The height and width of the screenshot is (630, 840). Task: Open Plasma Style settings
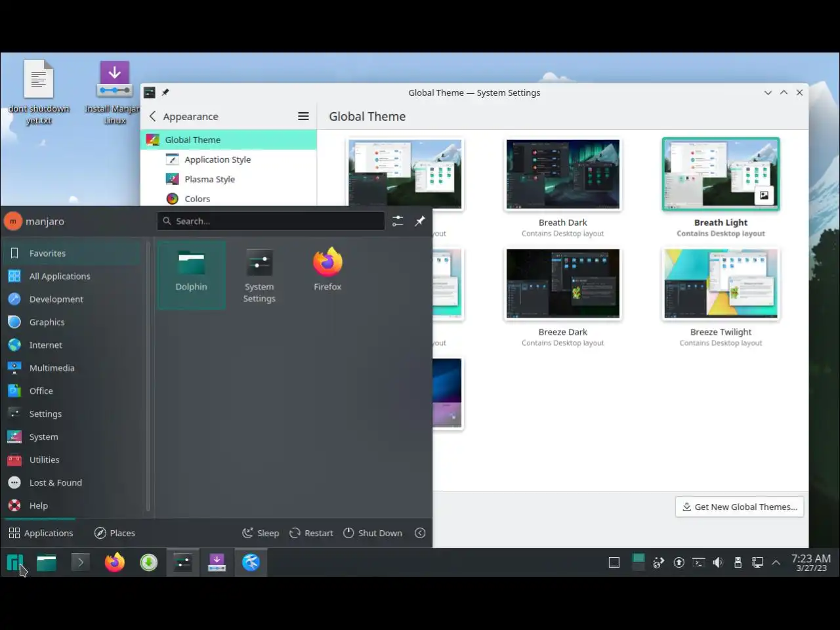(x=228, y=179)
